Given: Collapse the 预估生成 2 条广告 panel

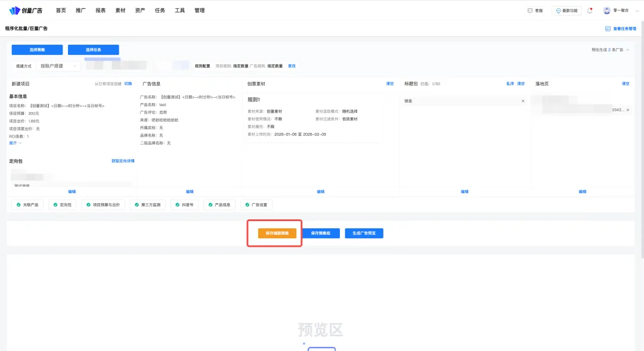Looking at the screenshot, I should pos(628,50).
